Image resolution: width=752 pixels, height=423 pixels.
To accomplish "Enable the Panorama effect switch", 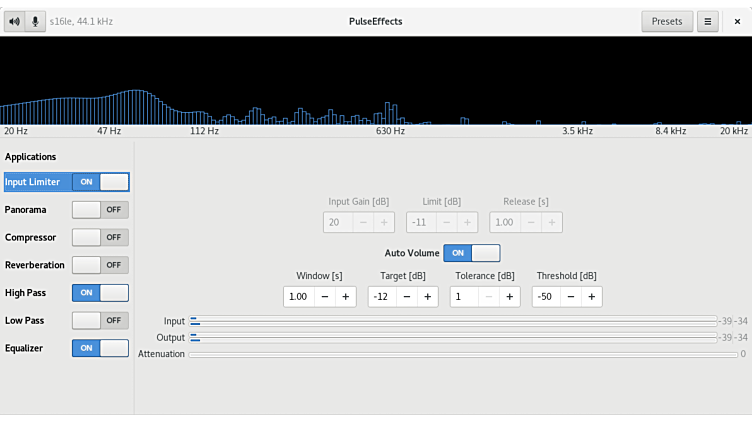I will (100, 210).
